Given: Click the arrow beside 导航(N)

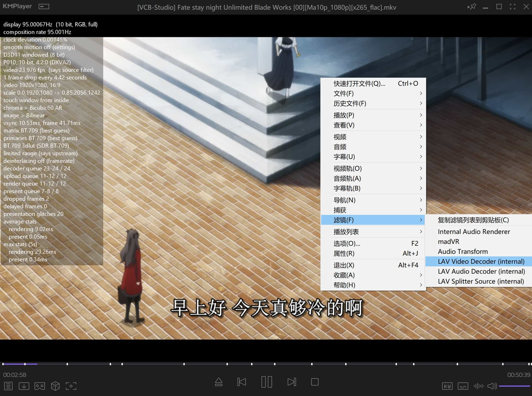Looking at the screenshot, I should (x=421, y=200).
